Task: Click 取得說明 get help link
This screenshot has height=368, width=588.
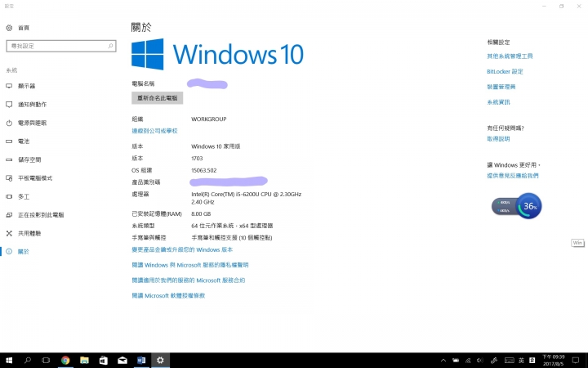Action: pos(498,139)
